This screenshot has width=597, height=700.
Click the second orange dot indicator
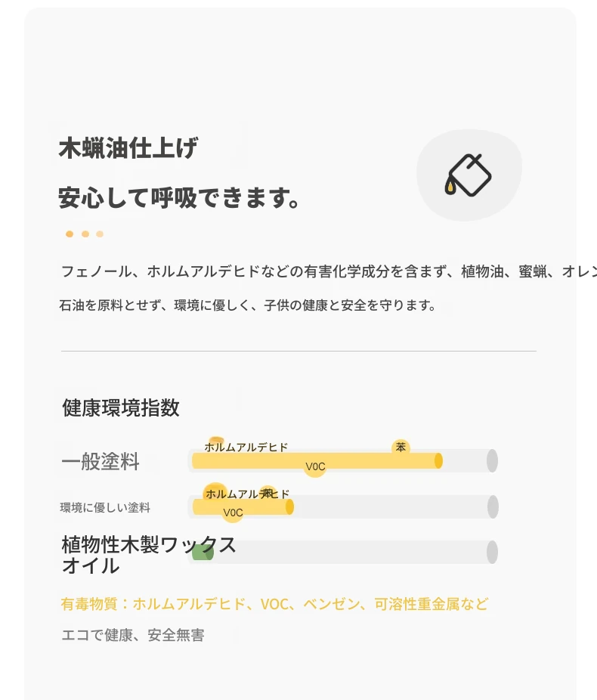85,234
